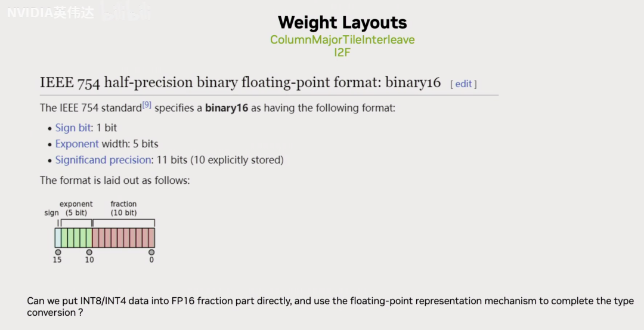
Task: Click the NVIDIA英伟达 watermark logo
Action: pyautogui.click(x=51, y=13)
